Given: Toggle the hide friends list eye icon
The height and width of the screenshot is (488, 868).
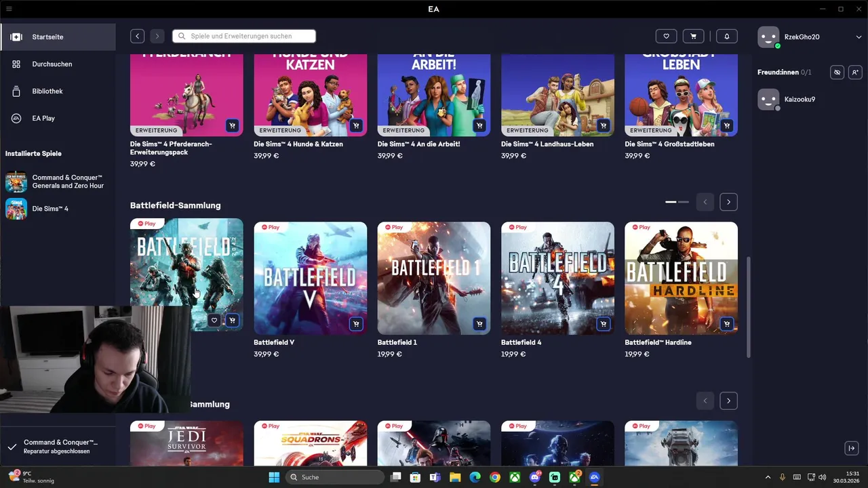Looking at the screenshot, I should click(837, 72).
